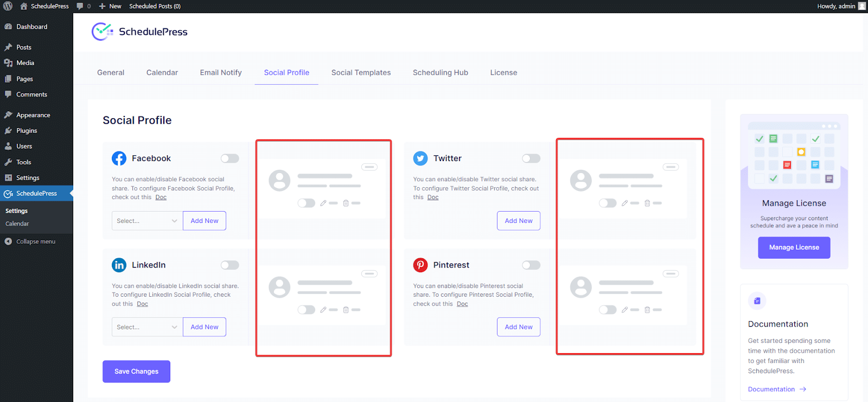Enable the Pinterest social share toggle
The width and height of the screenshot is (868, 402).
click(531, 265)
